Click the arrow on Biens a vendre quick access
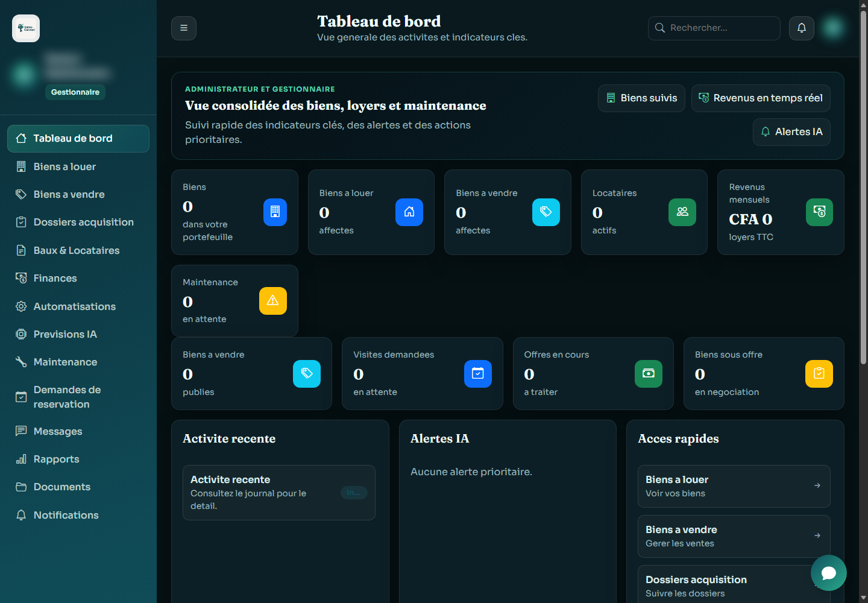868x603 pixels. pos(817,535)
